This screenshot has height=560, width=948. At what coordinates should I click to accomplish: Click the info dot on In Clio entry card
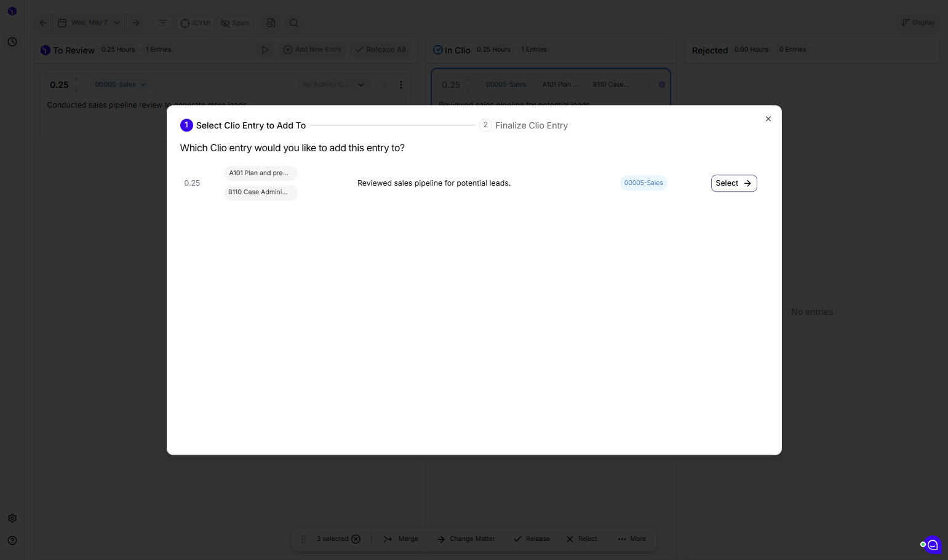[662, 85]
